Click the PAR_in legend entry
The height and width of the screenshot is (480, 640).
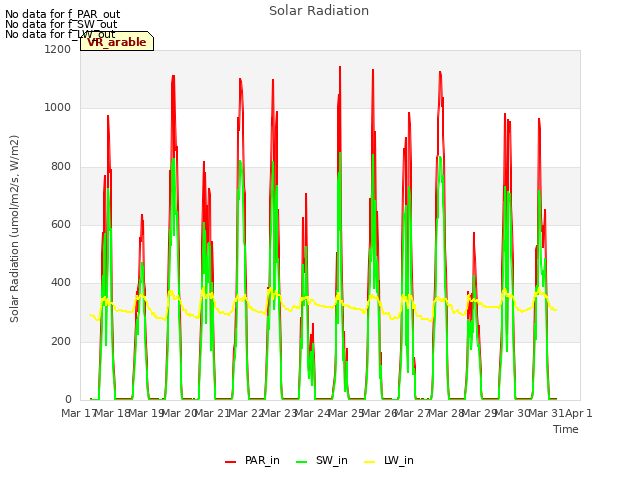[x=252, y=460]
